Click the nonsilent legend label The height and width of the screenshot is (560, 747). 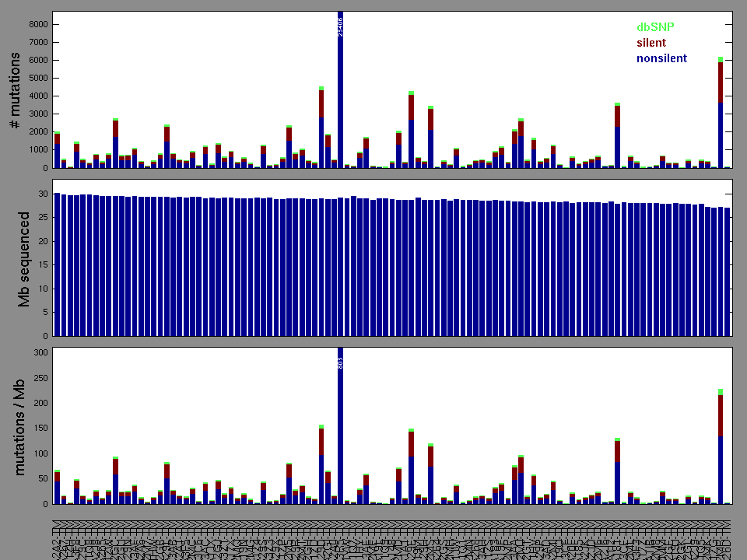coord(661,58)
